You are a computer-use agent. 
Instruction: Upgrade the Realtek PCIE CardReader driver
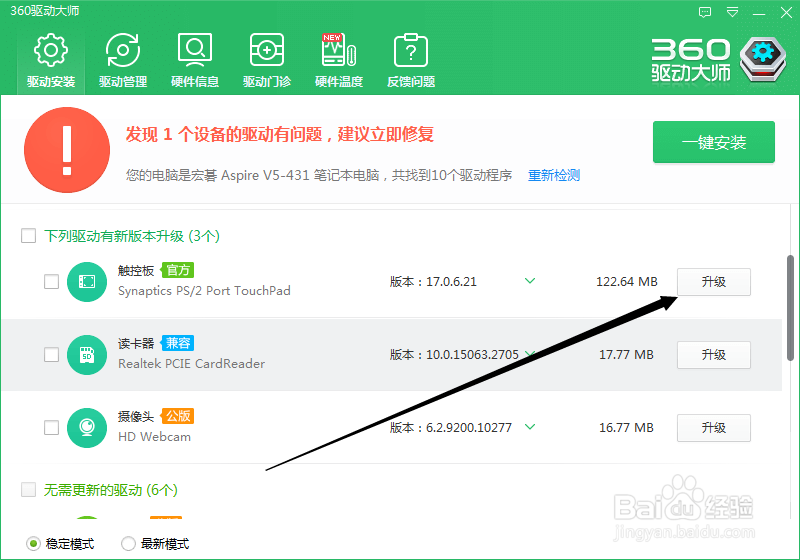coord(714,354)
